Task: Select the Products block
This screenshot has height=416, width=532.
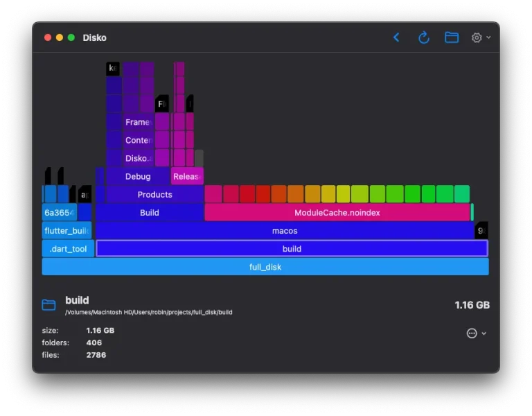Action: (x=154, y=194)
